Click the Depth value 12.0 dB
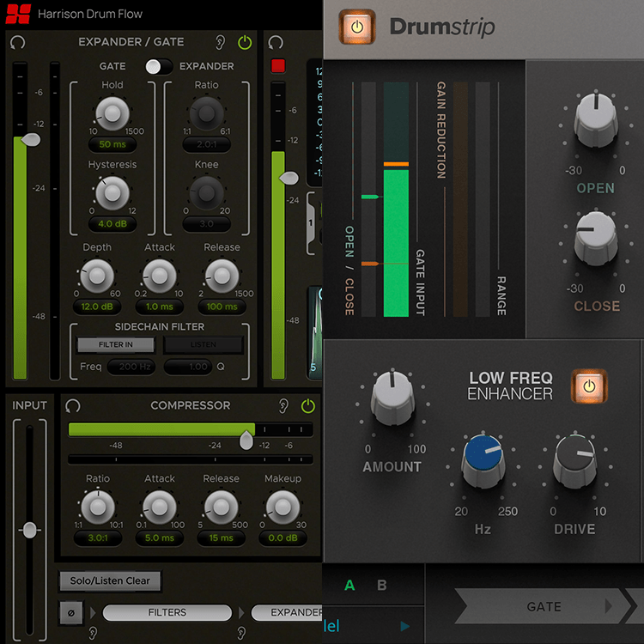The height and width of the screenshot is (644, 644). click(97, 307)
